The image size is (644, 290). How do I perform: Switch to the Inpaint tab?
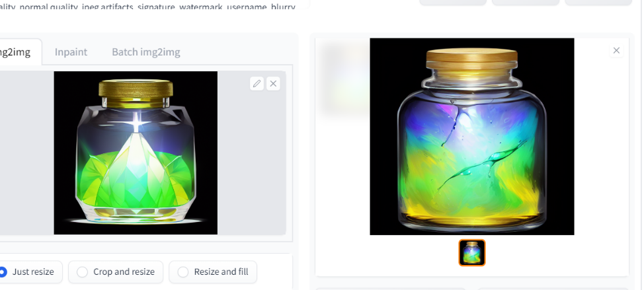click(71, 52)
